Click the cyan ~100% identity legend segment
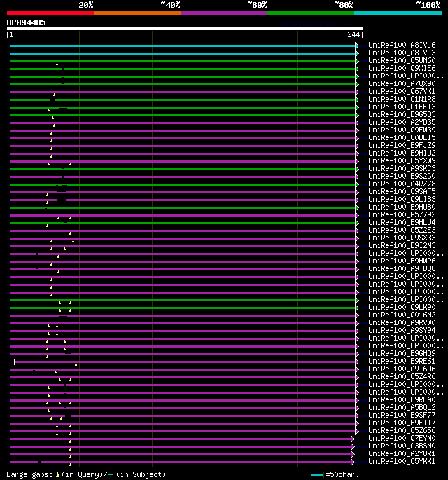 click(x=398, y=13)
